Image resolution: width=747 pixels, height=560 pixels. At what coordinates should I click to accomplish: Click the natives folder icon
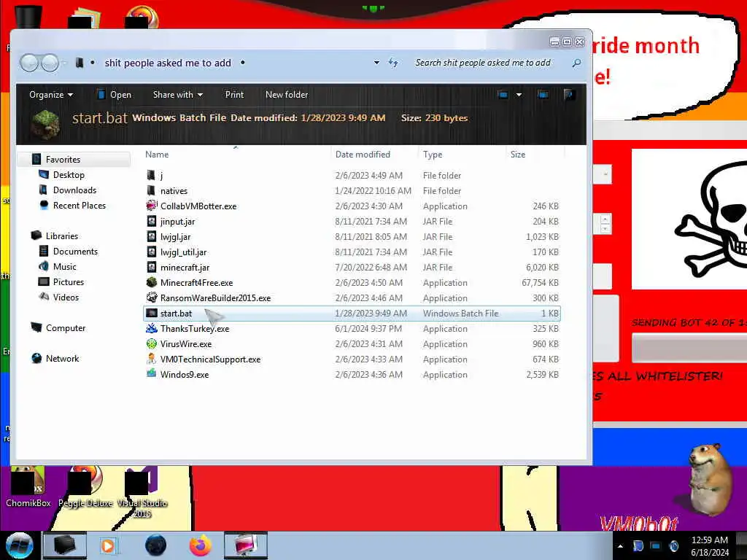(152, 190)
